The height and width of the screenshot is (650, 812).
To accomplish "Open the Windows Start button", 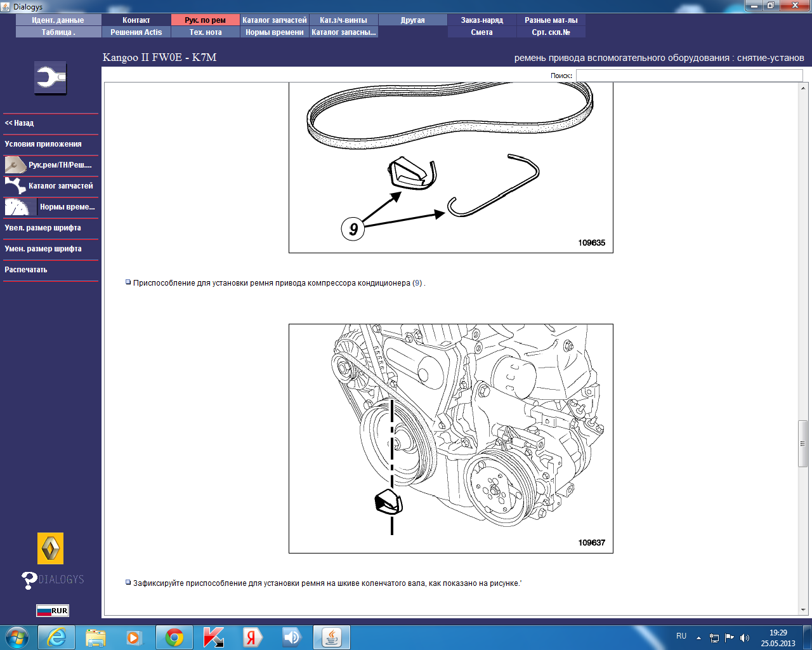I will point(17,637).
